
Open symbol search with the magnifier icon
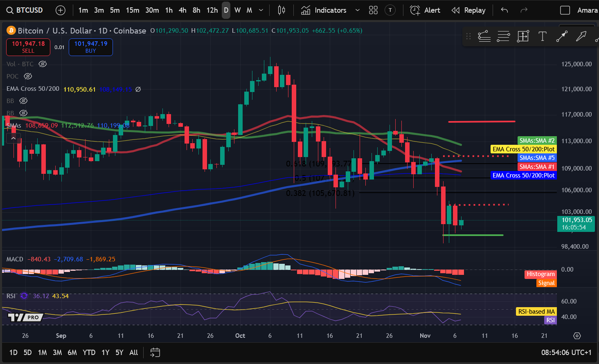pos(10,10)
